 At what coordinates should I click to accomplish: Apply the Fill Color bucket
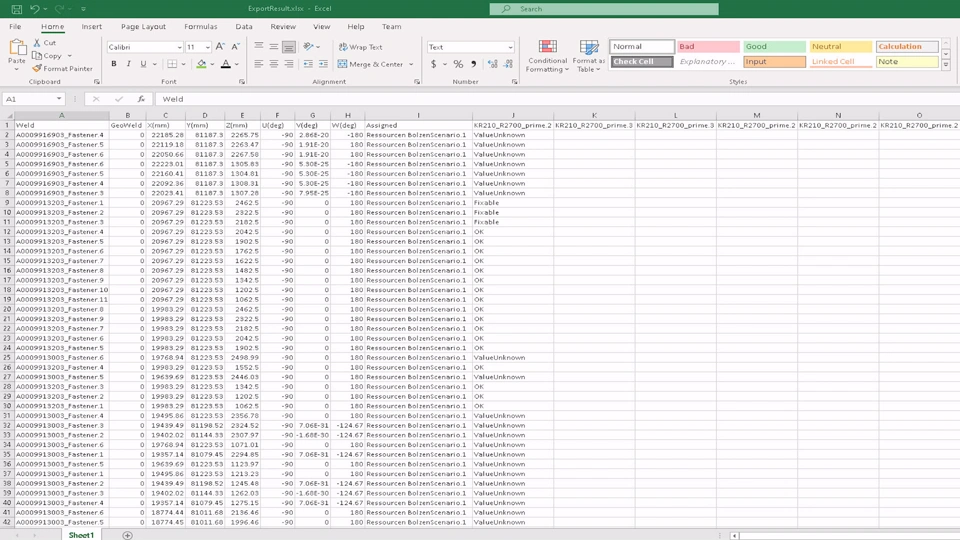click(x=201, y=64)
